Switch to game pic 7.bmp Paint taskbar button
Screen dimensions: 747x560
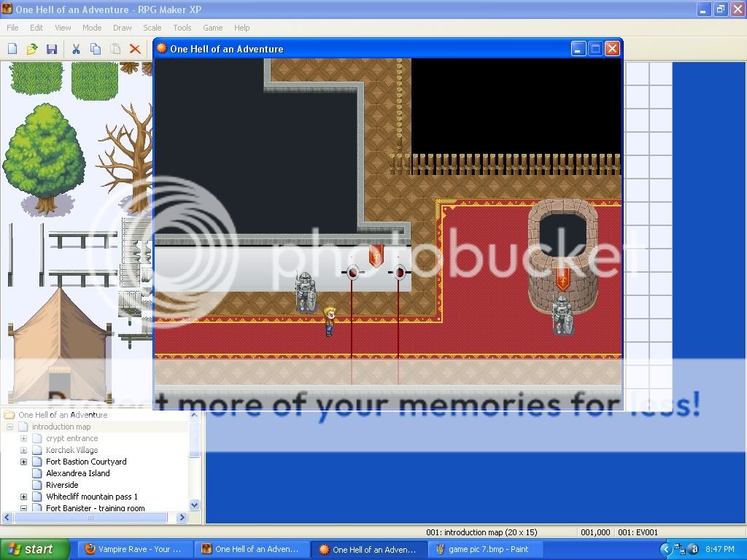[x=484, y=549]
